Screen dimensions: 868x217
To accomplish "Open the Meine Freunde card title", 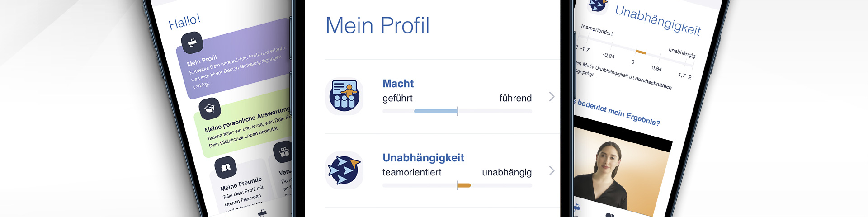I will [x=241, y=184].
